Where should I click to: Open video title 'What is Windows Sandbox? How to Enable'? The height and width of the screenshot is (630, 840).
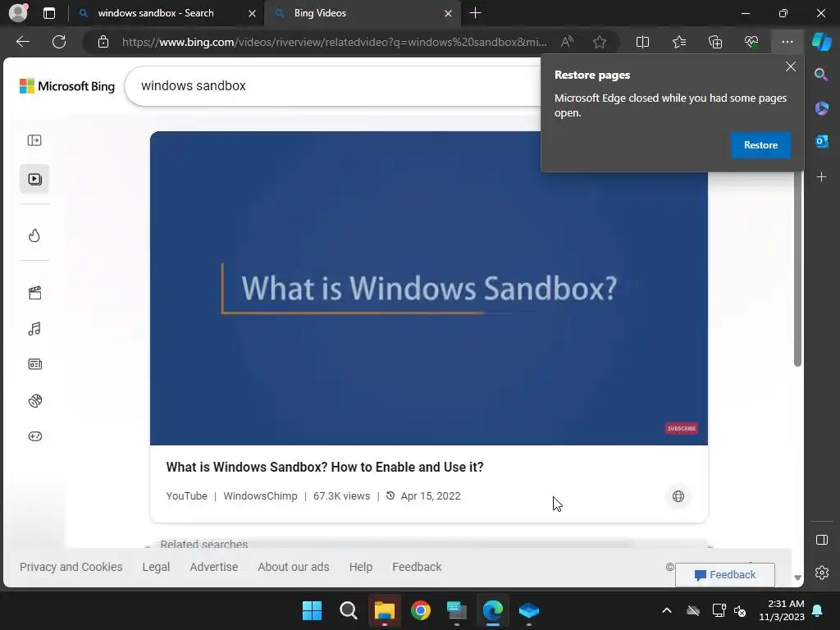tap(325, 467)
